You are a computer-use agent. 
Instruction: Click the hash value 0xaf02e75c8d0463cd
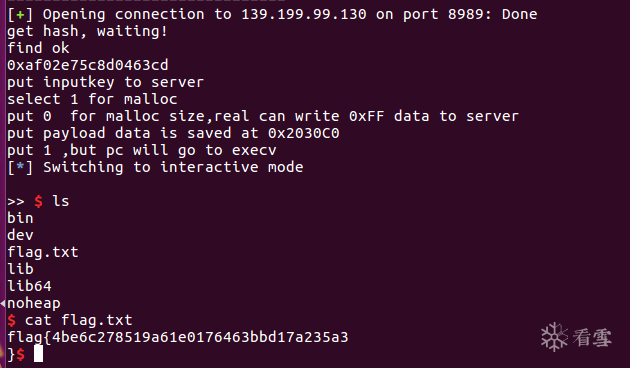88,65
